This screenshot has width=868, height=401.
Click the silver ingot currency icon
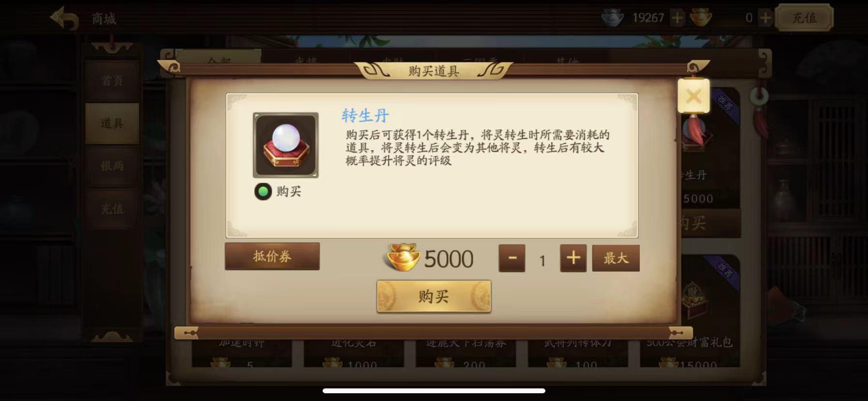point(612,18)
